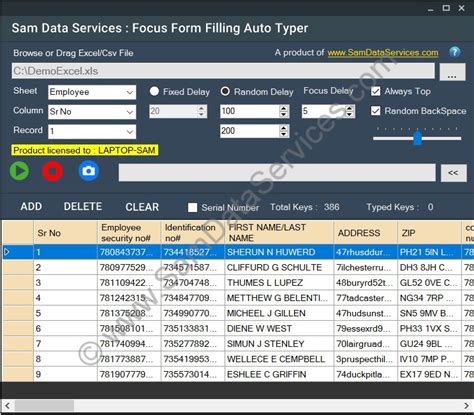Increase the random delay minimum 100 stepper
474x415 pixels.
(283, 108)
